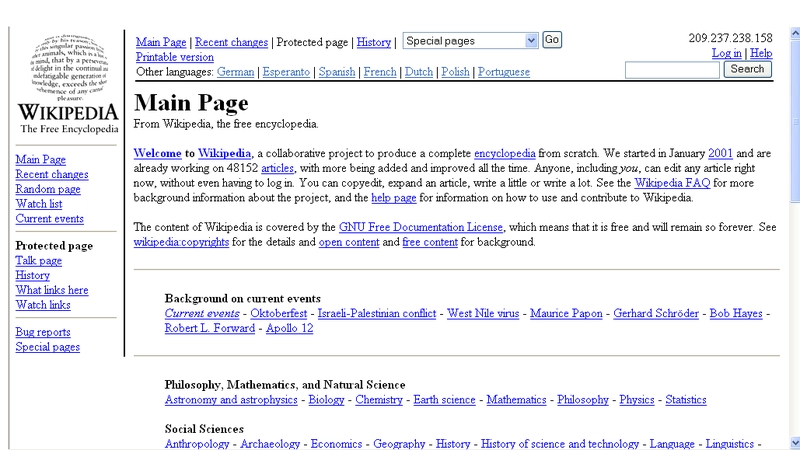
Task: Open GNU Free Documentation License link
Action: pyautogui.click(x=420, y=228)
